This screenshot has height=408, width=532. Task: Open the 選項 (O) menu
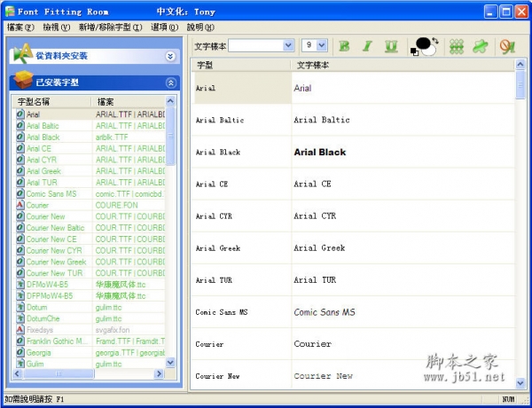[x=164, y=27]
